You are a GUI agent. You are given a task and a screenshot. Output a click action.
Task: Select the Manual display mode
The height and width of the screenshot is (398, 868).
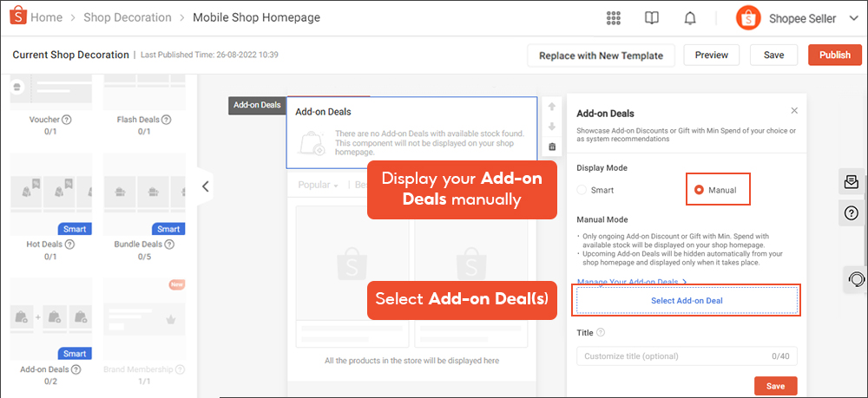(x=699, y=189)
